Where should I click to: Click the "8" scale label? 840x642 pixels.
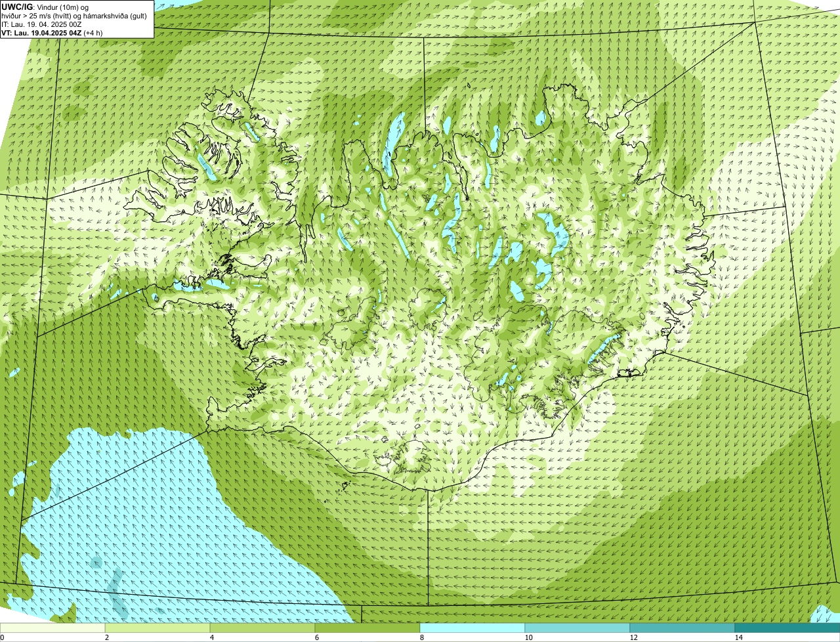(x=421, y=637)
